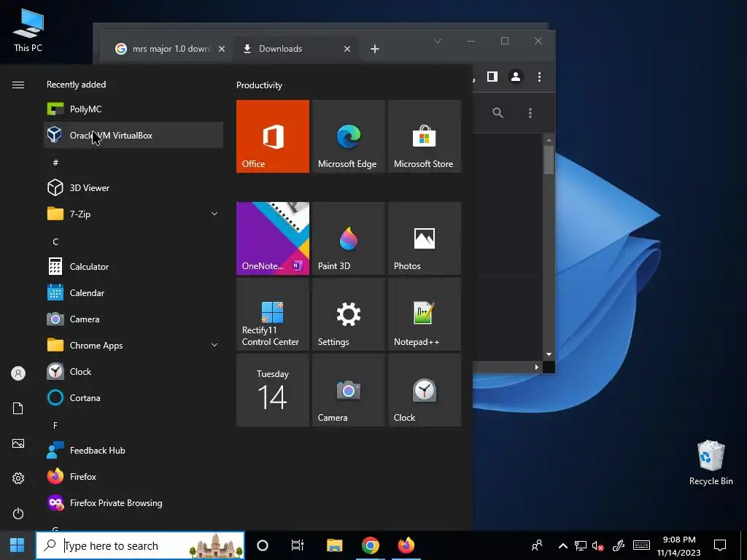Image resolution: width=747 pixels, height=560 pixels.
Task: Click the Start menu power icon
Action: (x=18, y=513)
